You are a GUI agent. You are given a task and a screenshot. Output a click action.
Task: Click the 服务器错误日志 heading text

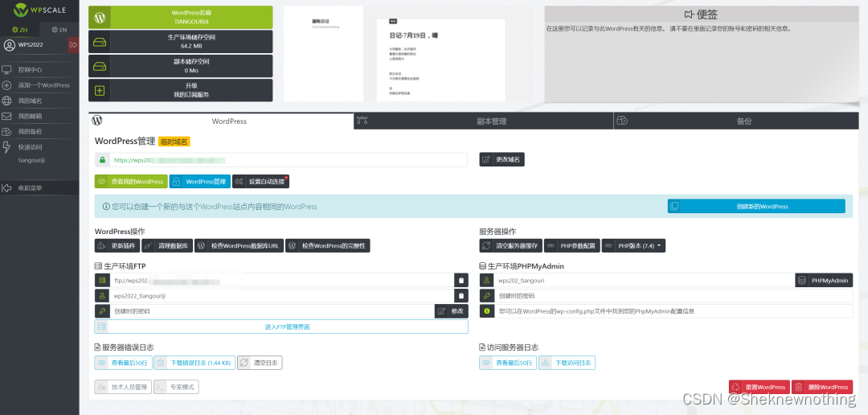(128, 347)
